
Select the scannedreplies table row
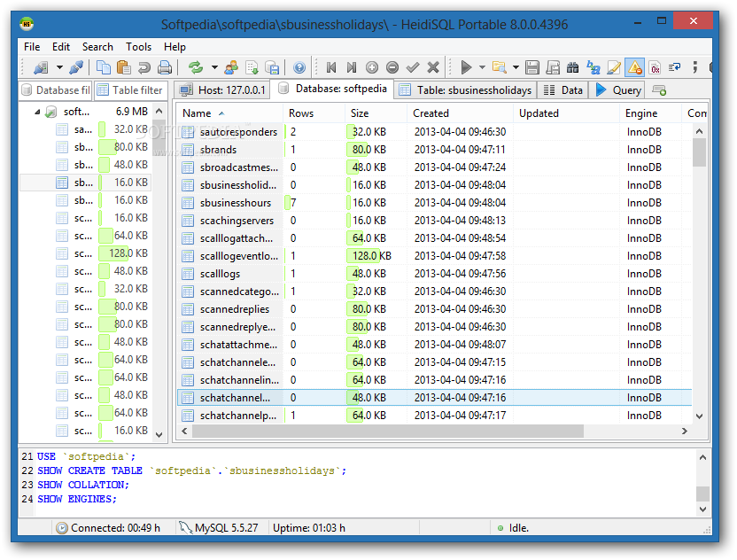tap(435, 309)
